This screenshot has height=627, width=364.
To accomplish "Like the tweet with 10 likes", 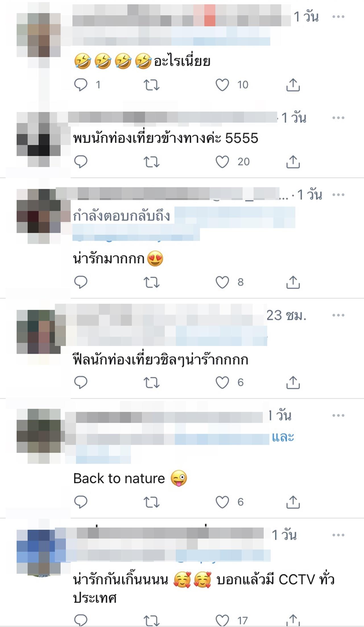I will tap(222, 85).
